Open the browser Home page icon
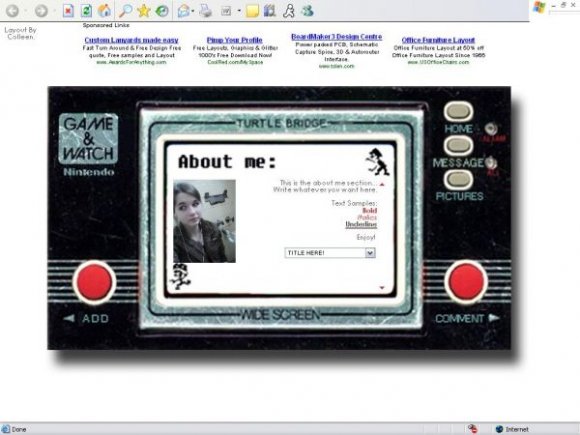Viewport: 580px width, 435px height. click(105, 11)
